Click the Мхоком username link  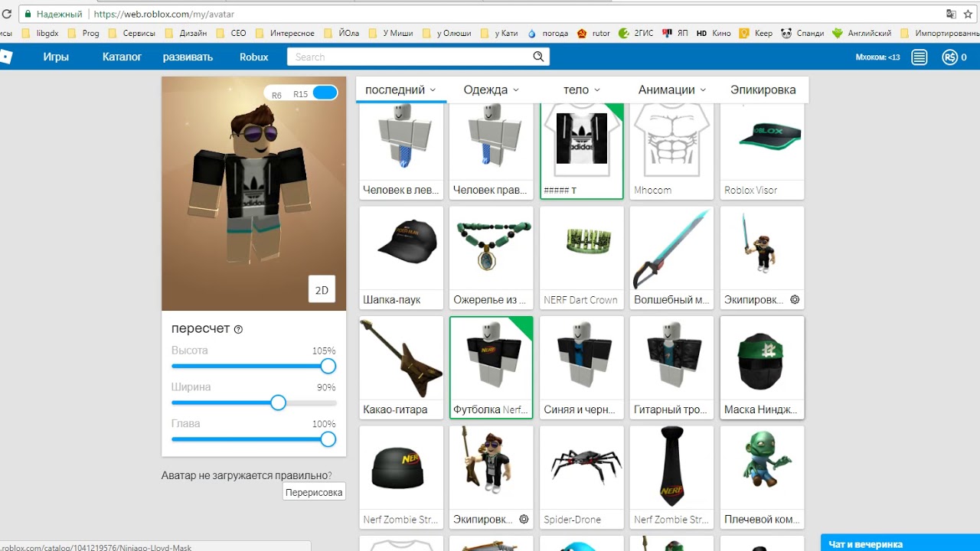[x=877, y=57]
